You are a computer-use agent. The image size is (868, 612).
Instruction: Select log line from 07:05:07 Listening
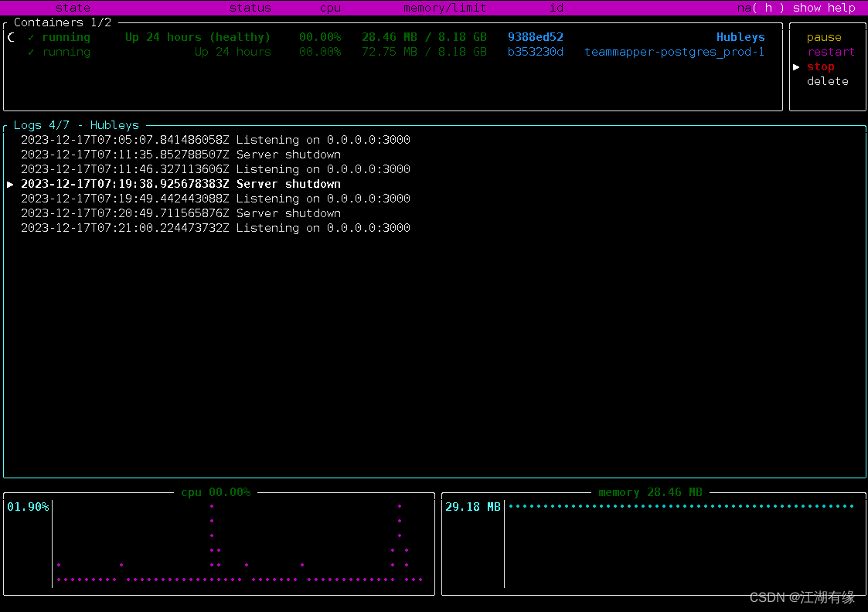[x=216, y=139]
